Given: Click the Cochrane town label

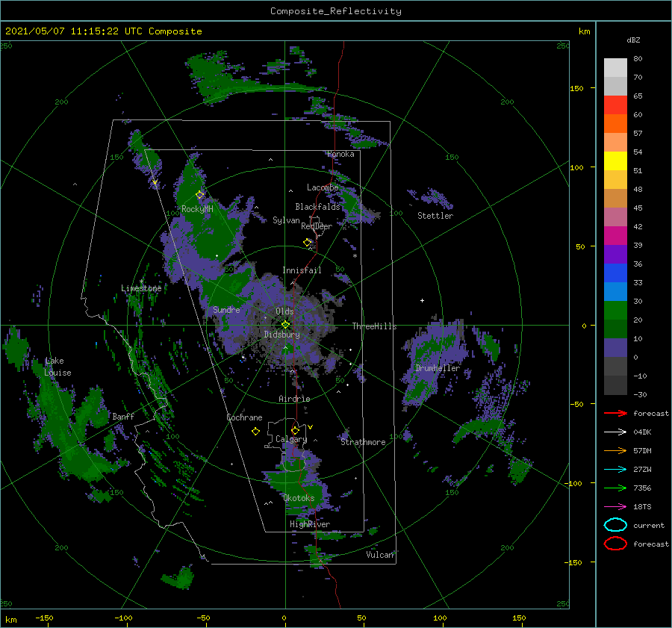Looking at the screenshot, I should 244,417.
